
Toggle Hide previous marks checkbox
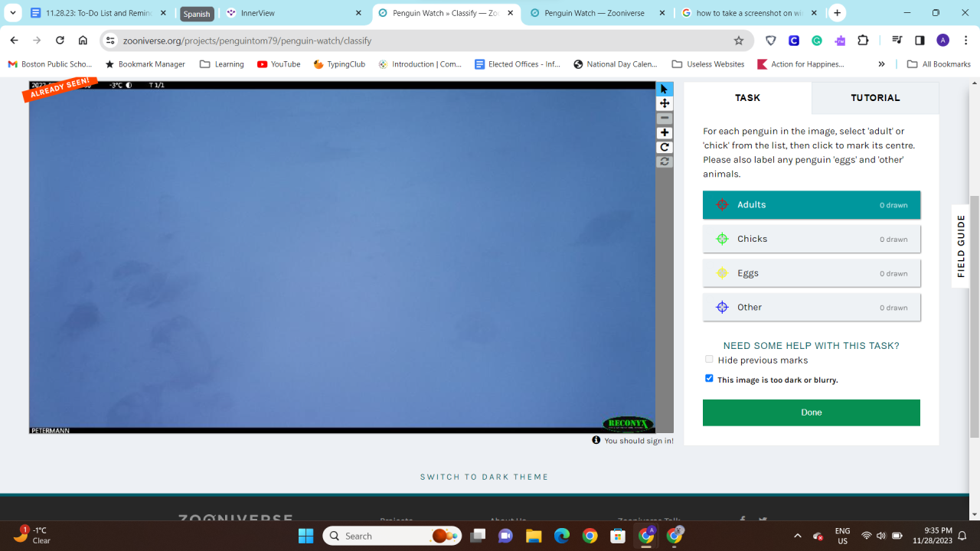tap(709, 359)
